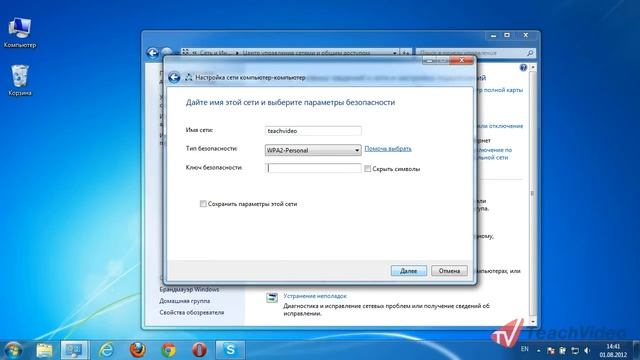Open the troubleshooting icon next to Устранение неполадок

pyautogui.click(x=272, y=298)
